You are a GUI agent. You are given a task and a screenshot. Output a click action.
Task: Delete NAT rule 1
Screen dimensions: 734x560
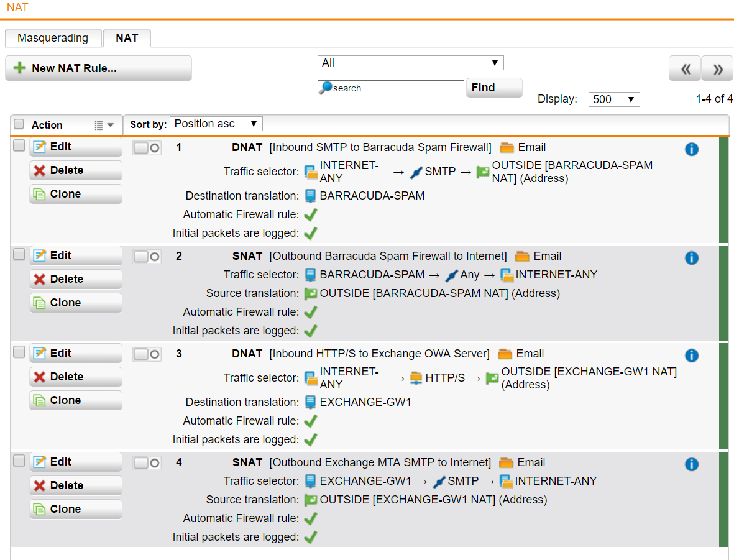(76, 170)
